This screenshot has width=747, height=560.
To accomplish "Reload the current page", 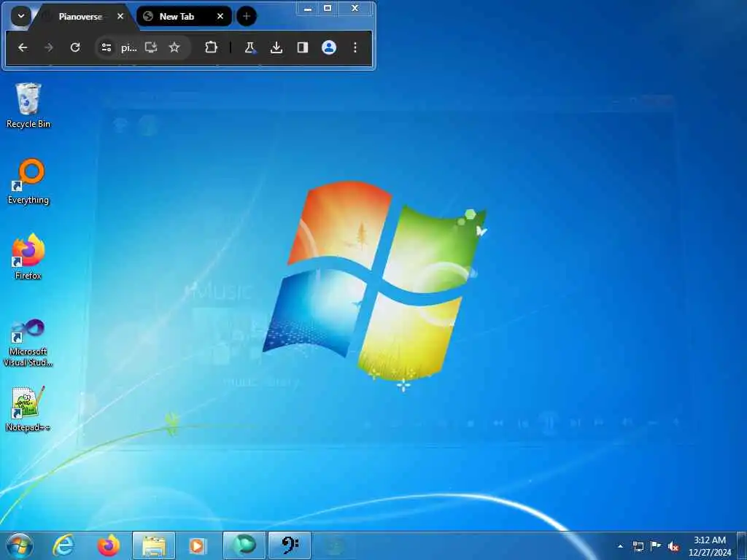I will [x=75, y=47].
